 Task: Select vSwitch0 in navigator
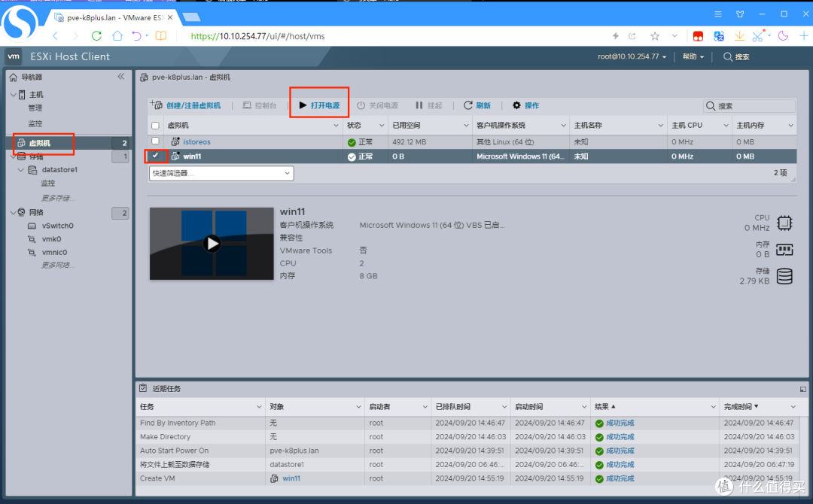tap(57, 226)
